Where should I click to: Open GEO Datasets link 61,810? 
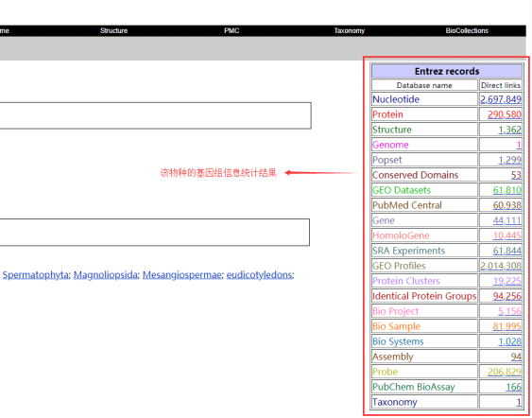click(x=506, y=190)
